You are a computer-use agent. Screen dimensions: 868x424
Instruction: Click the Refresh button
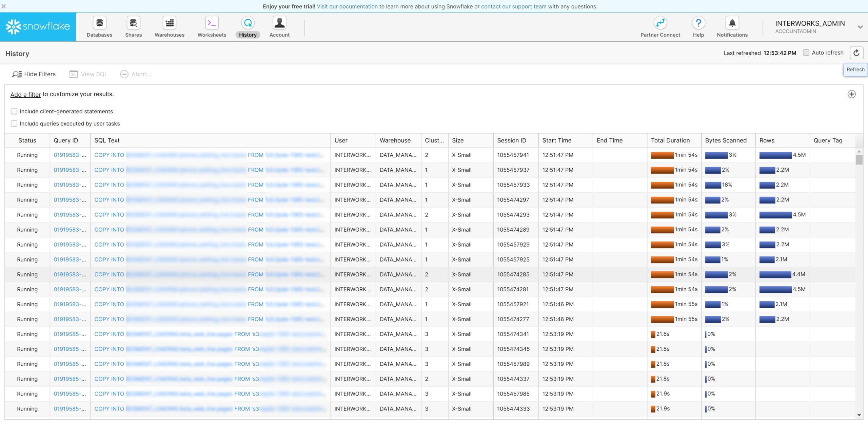pyautogui.click(x=856, y=53)
